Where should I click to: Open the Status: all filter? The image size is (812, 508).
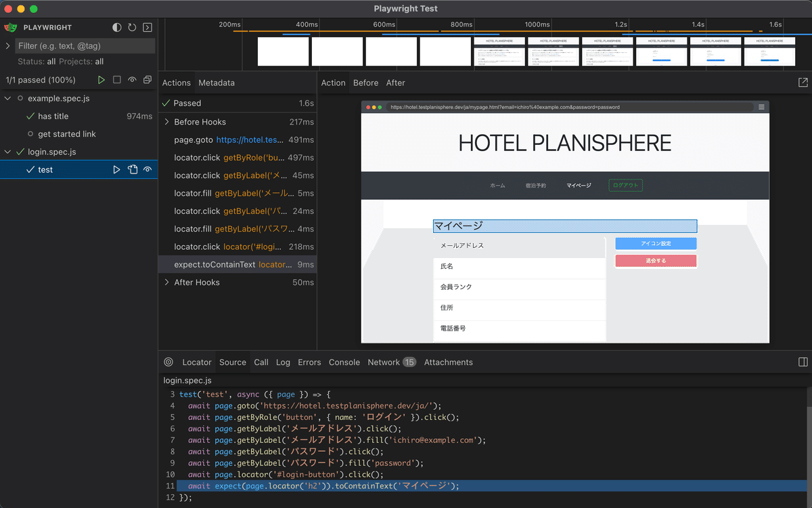[x=37, y=62]
